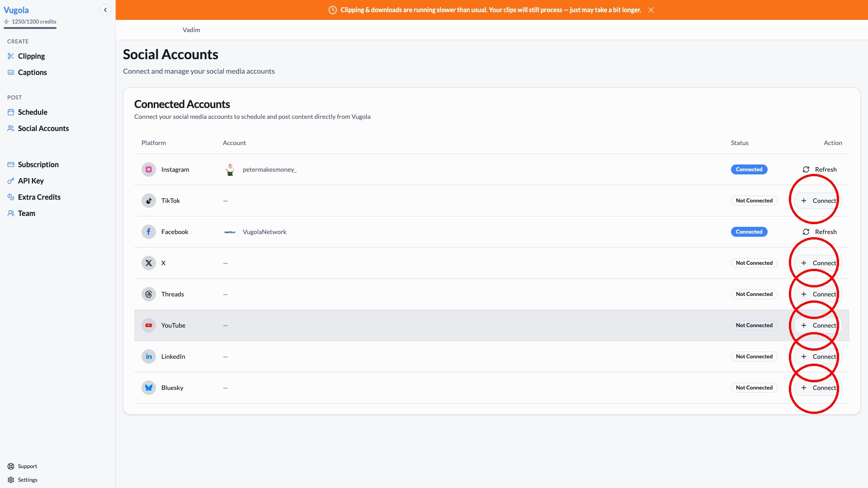Click the LinkedIn platform icon
The height and width of the screenshot is (488, 868).
coord(148,357)
